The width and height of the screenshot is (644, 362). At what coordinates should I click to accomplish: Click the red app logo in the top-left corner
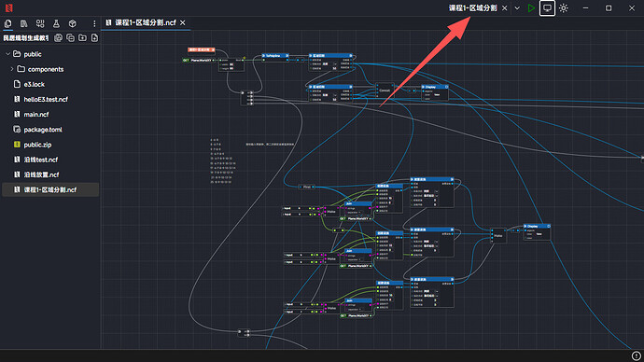click(8, 7)
